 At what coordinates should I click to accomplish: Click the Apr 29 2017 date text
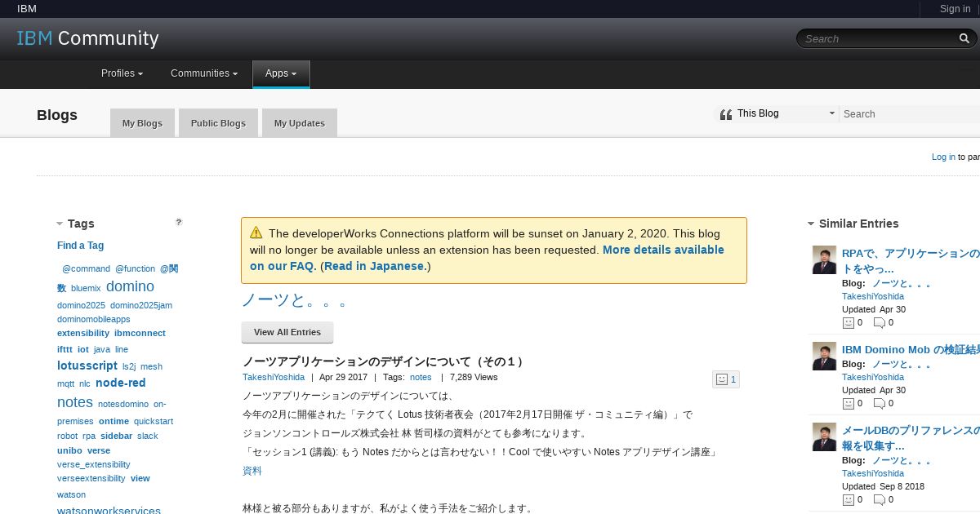point(343,377)
